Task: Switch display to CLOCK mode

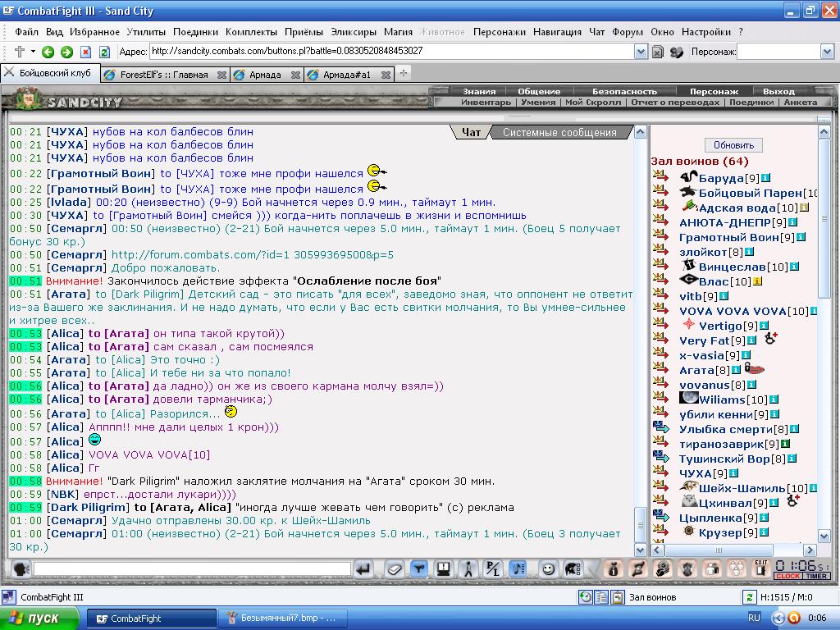Action: pyautogui.click(x=787, y=576)
